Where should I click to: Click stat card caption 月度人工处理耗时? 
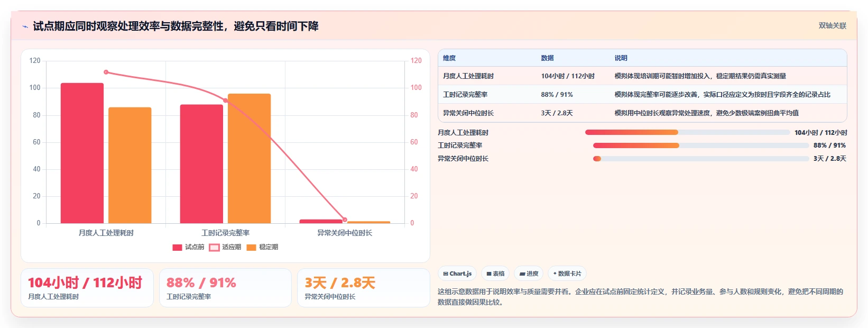tap(53, 297)
